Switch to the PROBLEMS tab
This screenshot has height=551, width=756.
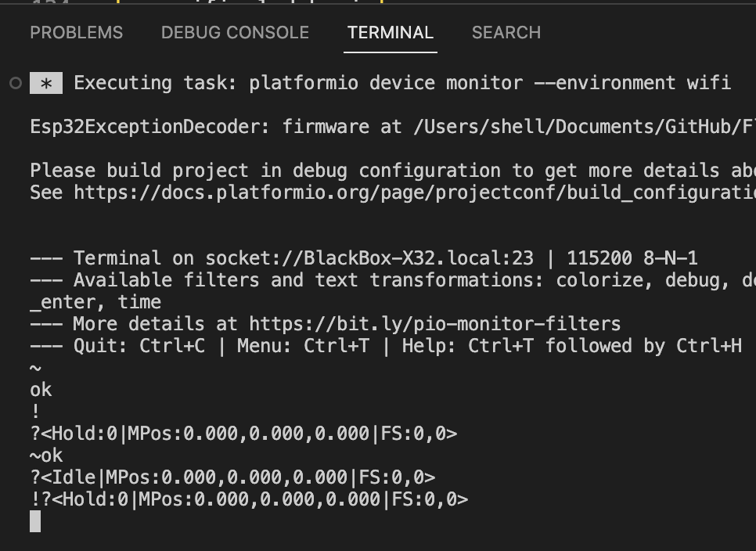point(76,32)
